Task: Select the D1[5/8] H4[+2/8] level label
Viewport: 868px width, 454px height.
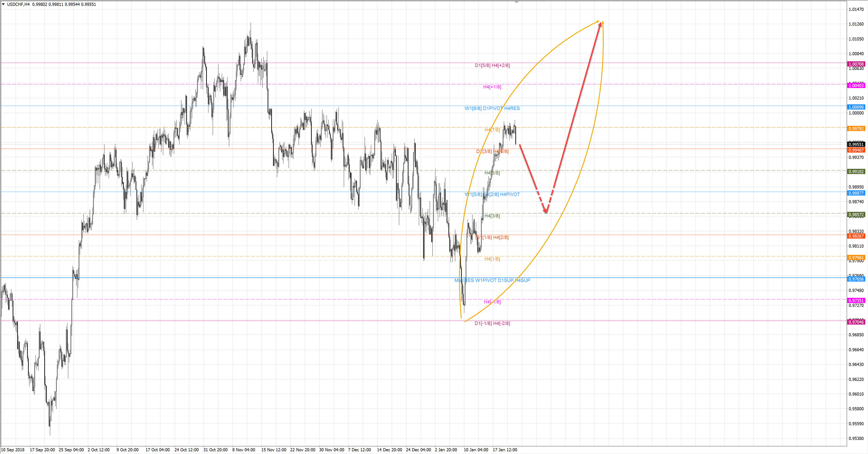Action: click(x=492, y=65)
